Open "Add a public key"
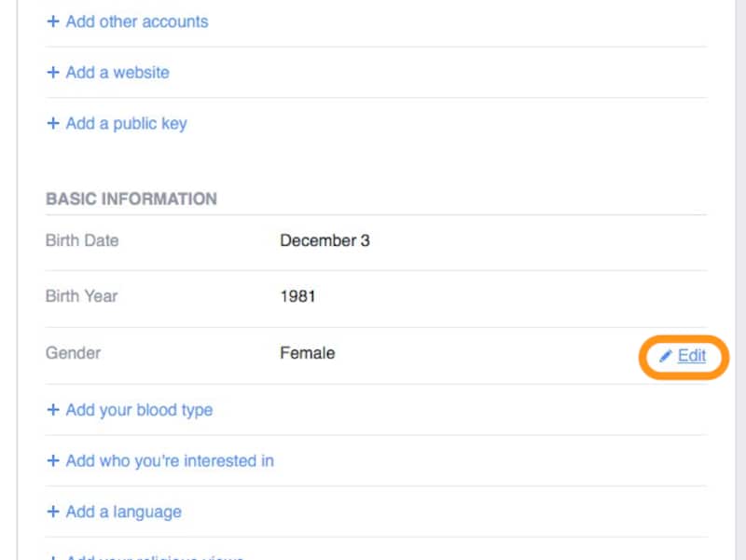746x560 pixels. pyautogui.click(x=127, y=123)
